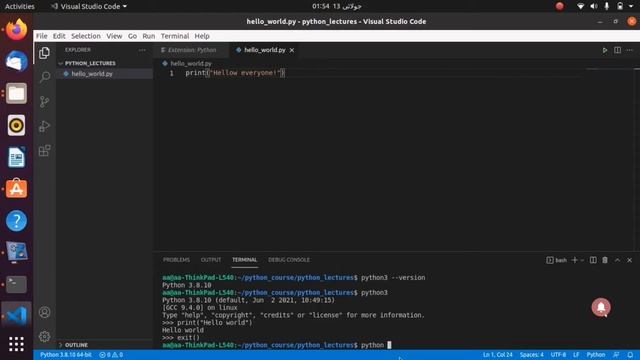Open the Explorer view in activity bar

click(44, 53)
